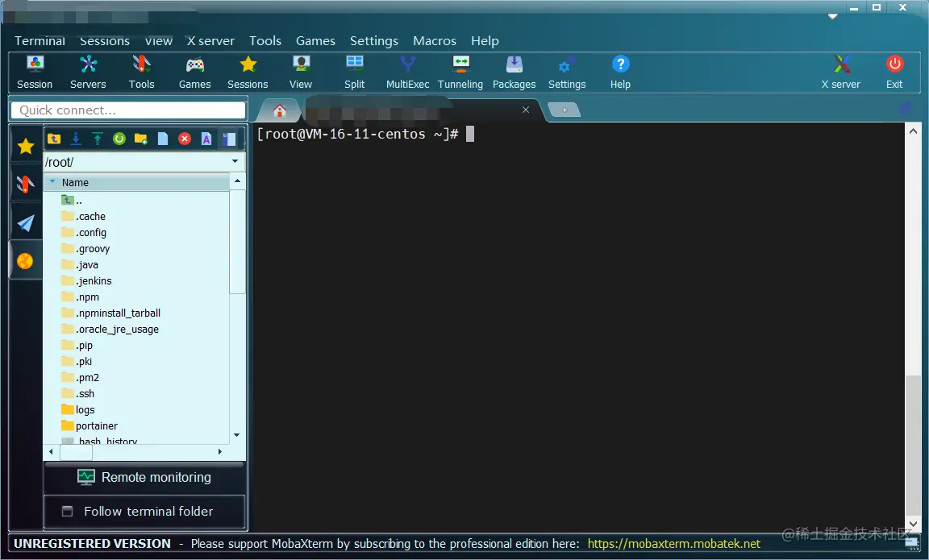Screen dimensions: 929x560
Task: Start the X server icon in toolbar
Action: click(x=841, y=73)
